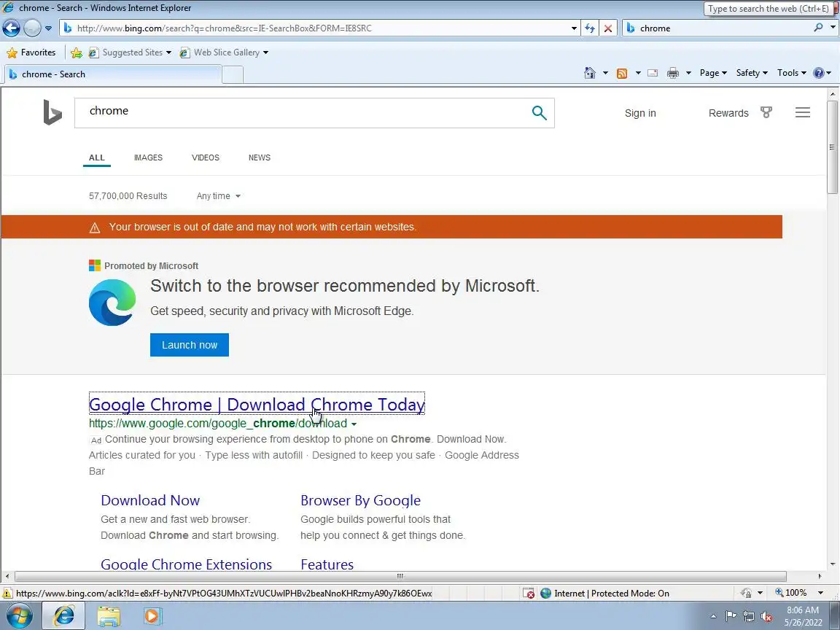
Task: Open the recent pages dropdown arrow
Action: pyautogui.click(x=48, y=28)
